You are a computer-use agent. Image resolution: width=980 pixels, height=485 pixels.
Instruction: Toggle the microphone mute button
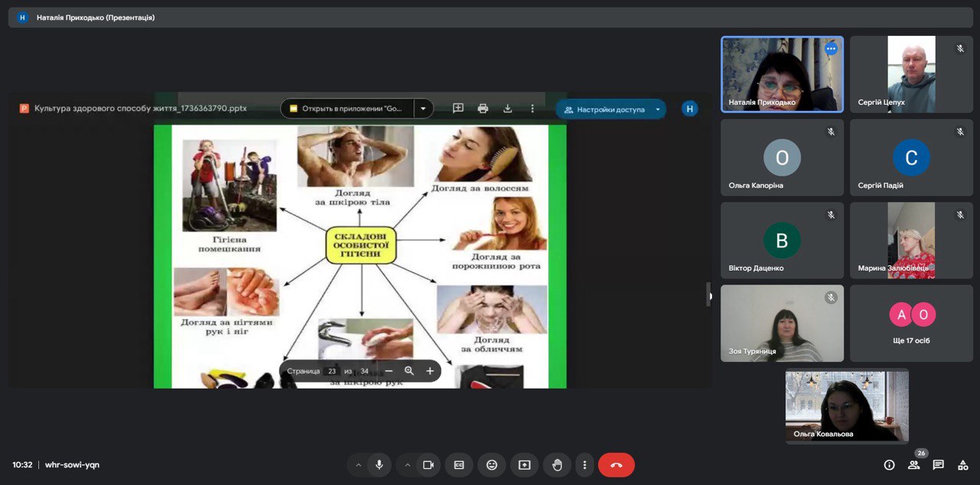point(378,465)
